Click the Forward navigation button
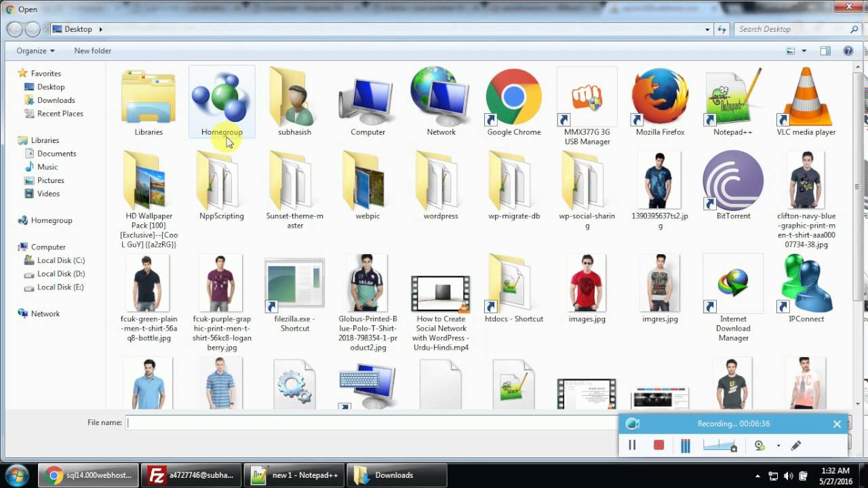This screenshot has height=488, width=868. click(x=33, y=29)
